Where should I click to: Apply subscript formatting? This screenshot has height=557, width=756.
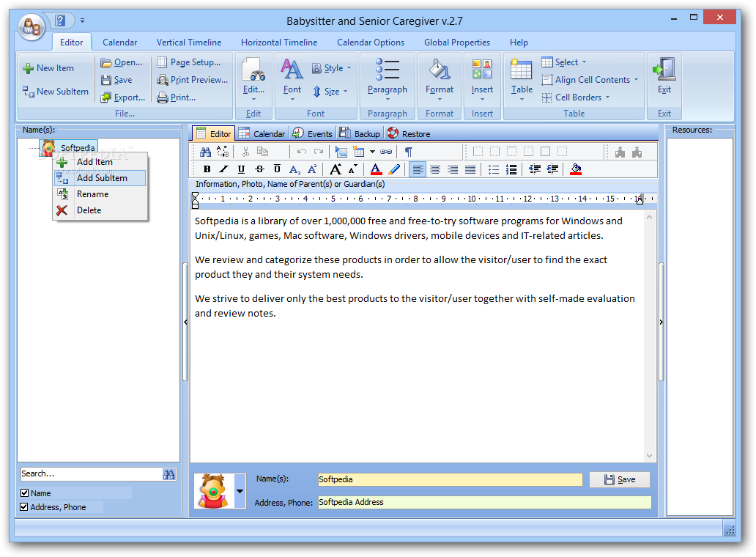coord(294,169)
